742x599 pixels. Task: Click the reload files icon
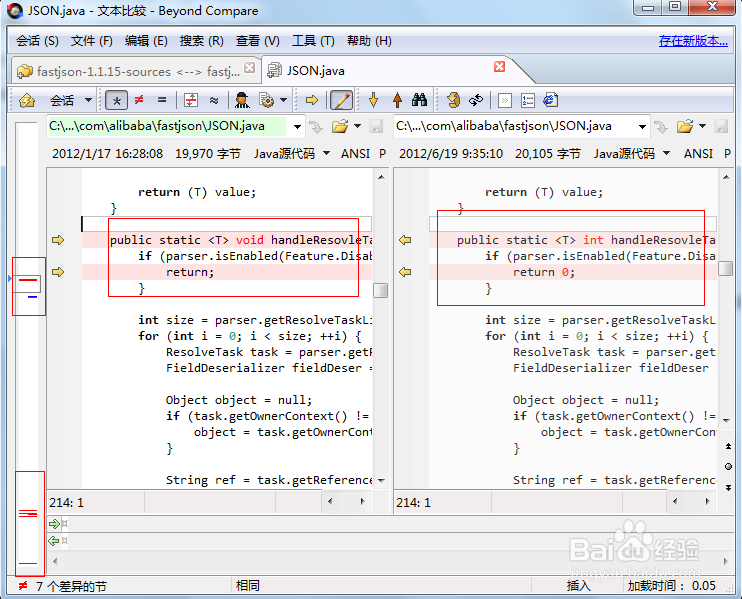click(476, 100)
